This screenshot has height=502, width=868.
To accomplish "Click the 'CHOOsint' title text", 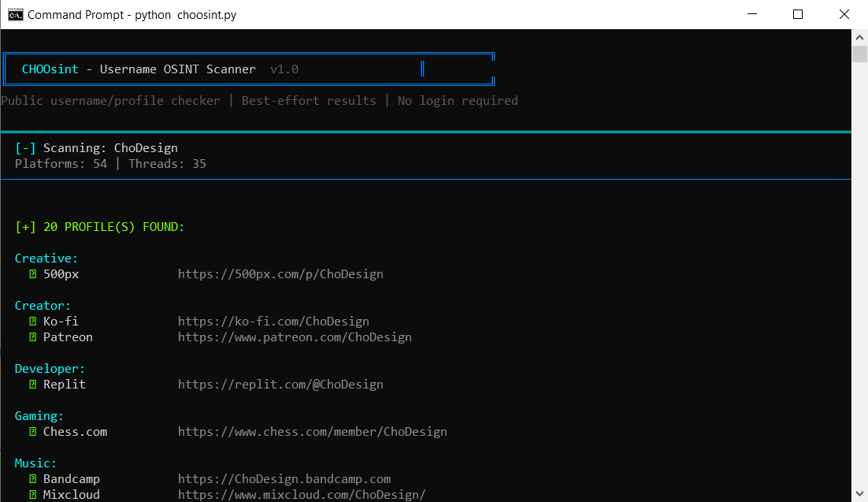I will (x=50, y=69).
